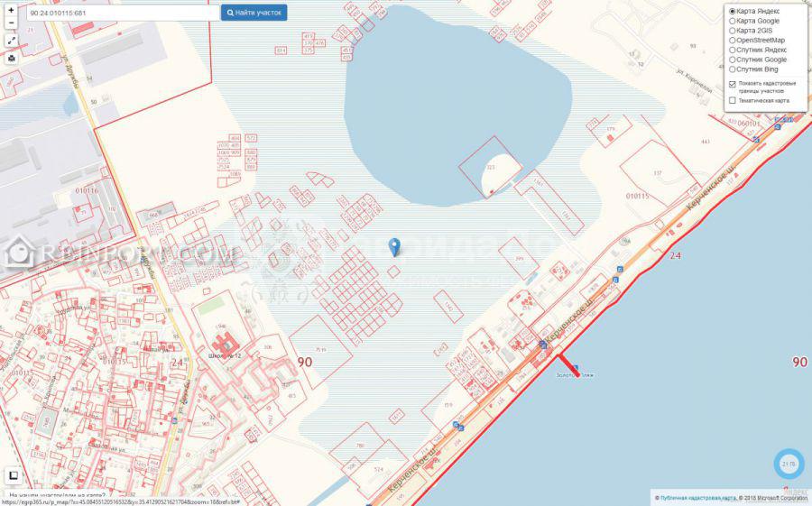
Task: Click the blue circular badge at bottom-right
Action: coord(789,464)
